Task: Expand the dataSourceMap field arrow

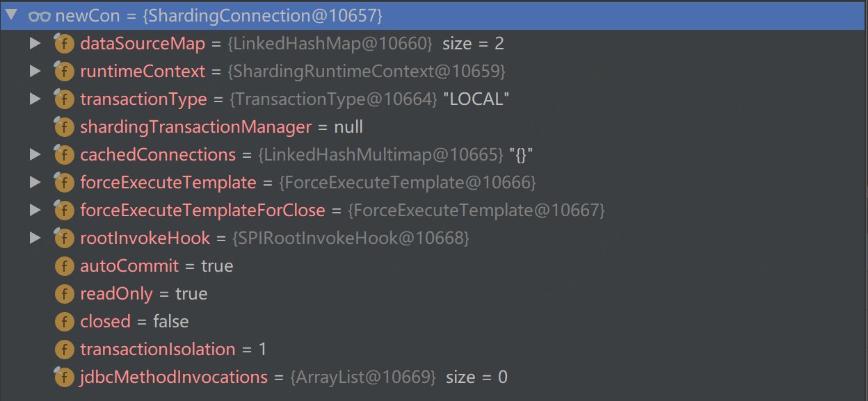Action: pyautogui.click(x=35, y=44)
